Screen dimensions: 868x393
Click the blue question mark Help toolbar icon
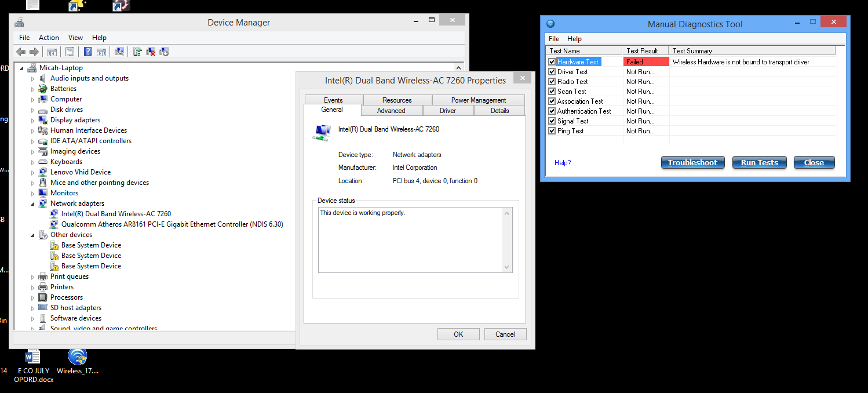tap(87, 52)
